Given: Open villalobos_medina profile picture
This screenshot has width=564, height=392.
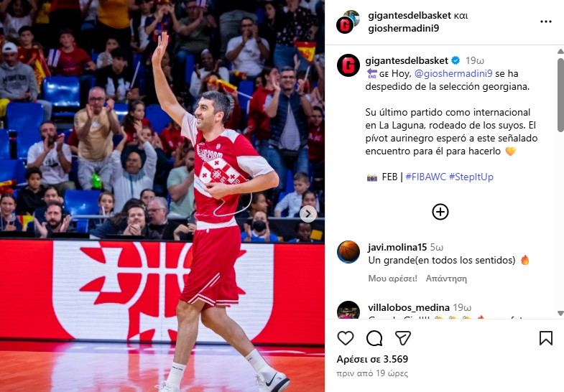Looking at the screenshot, I should [348, 309].
